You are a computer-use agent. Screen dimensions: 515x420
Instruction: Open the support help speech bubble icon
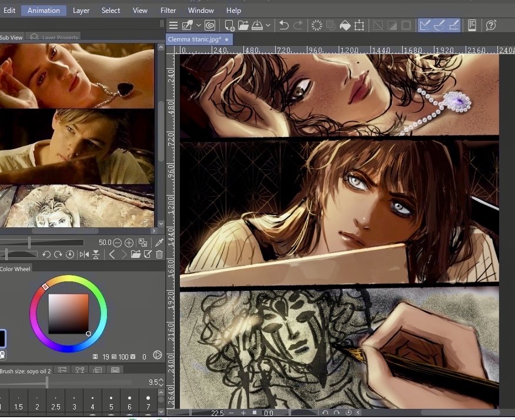[491, 25]
